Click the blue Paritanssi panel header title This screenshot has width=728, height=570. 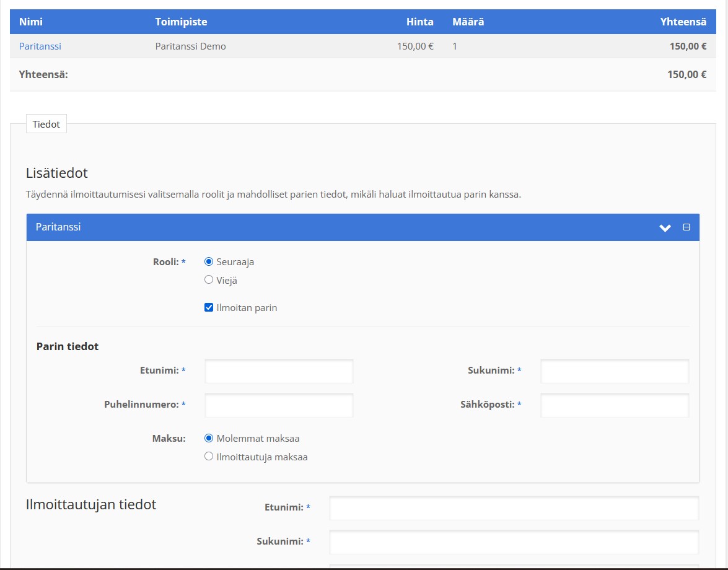click(x=58, y=227)
